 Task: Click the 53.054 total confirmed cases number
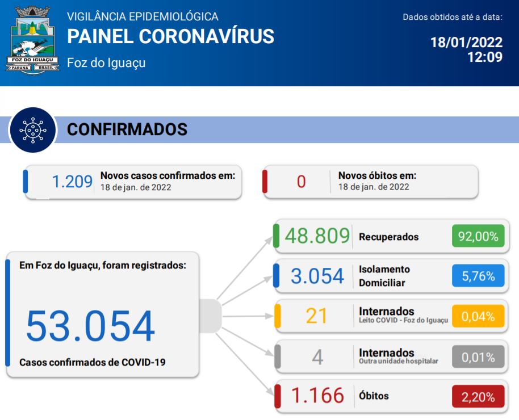[90, 326]
